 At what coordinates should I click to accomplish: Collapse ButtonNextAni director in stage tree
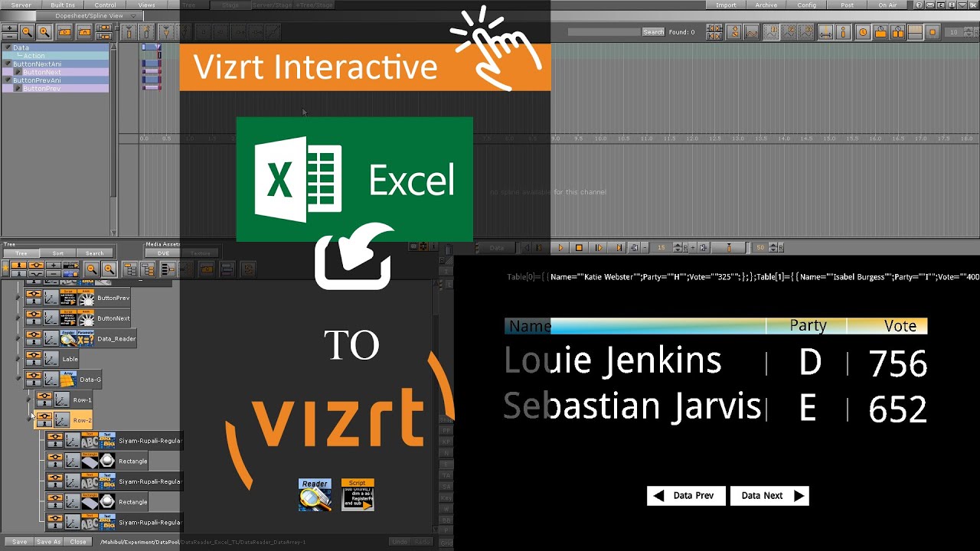click(8, 64)
